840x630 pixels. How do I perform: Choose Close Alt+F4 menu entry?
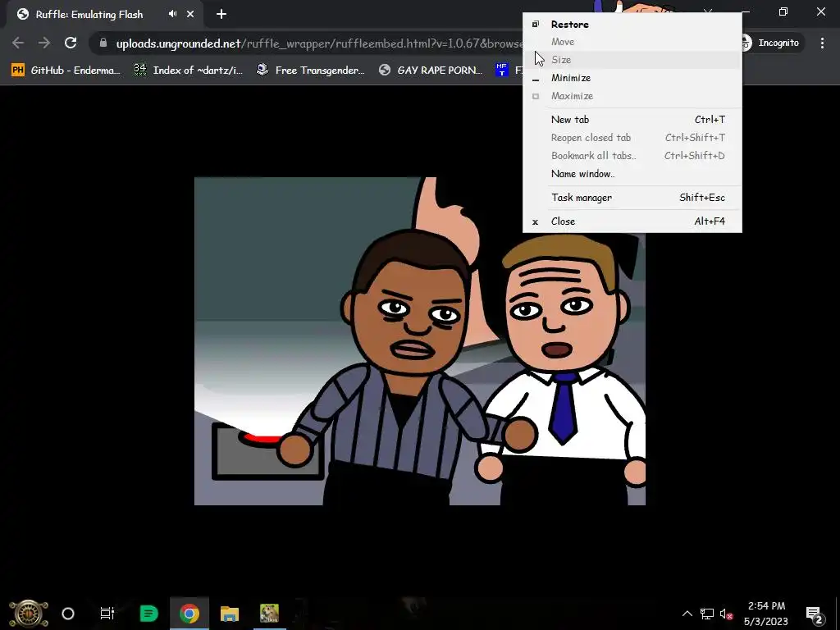point(632,221)
